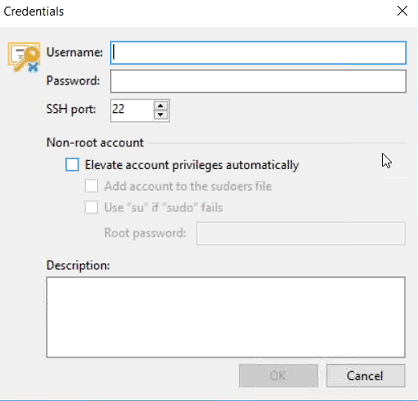Click the Non-root account group header
418x401 pixels.
pos(95,143)
